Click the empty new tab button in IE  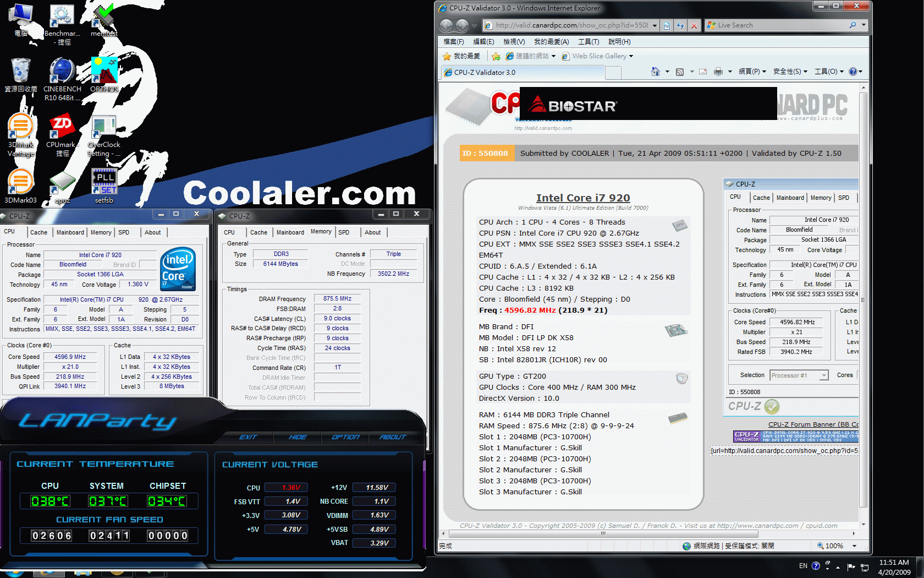pyautogui.click(x=613, y=73)
